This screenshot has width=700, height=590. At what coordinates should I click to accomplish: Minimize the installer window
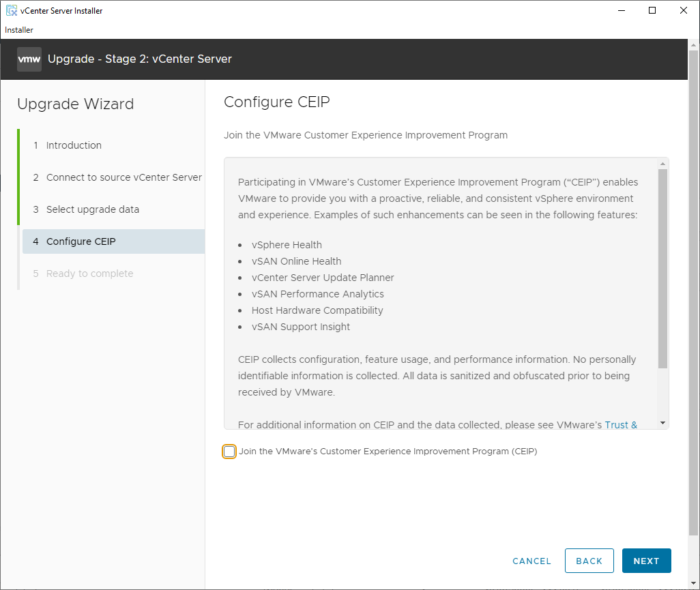coord(620,10)
